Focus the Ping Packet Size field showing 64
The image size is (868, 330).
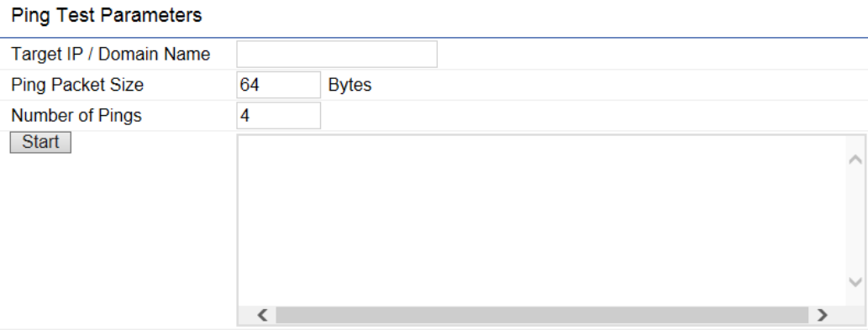tap(278, 85)
